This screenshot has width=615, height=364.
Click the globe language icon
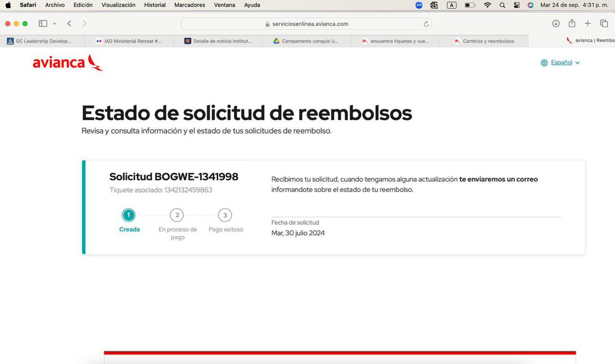pos(544,62)
